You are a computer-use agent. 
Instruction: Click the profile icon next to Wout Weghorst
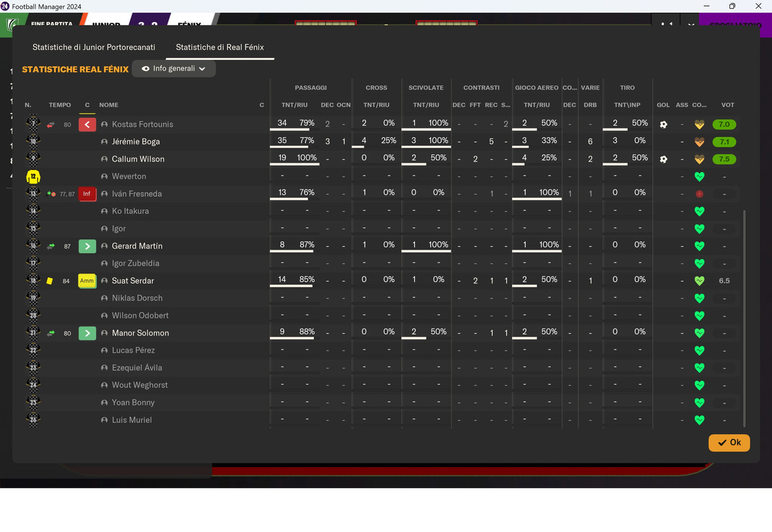tap(104, 385)
